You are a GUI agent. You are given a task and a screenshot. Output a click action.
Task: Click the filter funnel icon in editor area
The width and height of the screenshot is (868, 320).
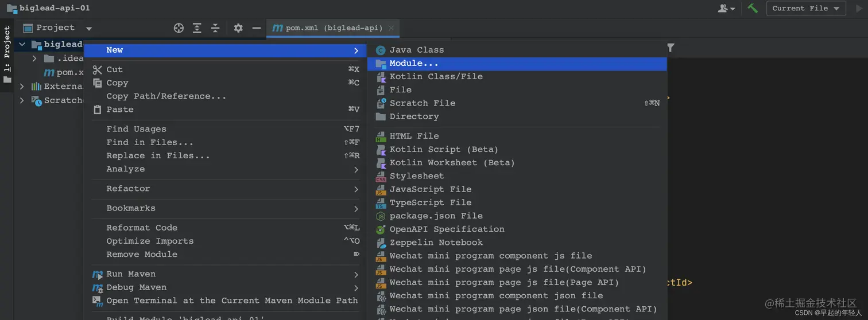671,48
